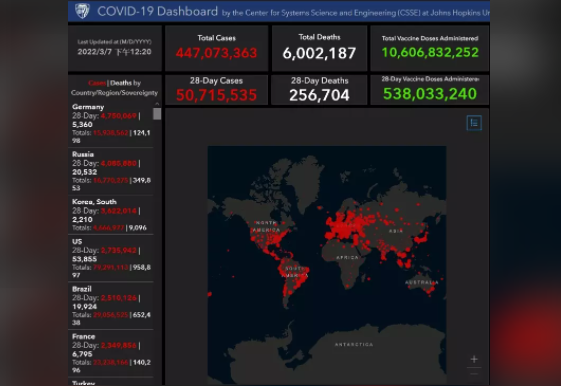Click Russia 28-Day deaths 20,532
This screenshot has width=561, height=386.
click(84, 172)
